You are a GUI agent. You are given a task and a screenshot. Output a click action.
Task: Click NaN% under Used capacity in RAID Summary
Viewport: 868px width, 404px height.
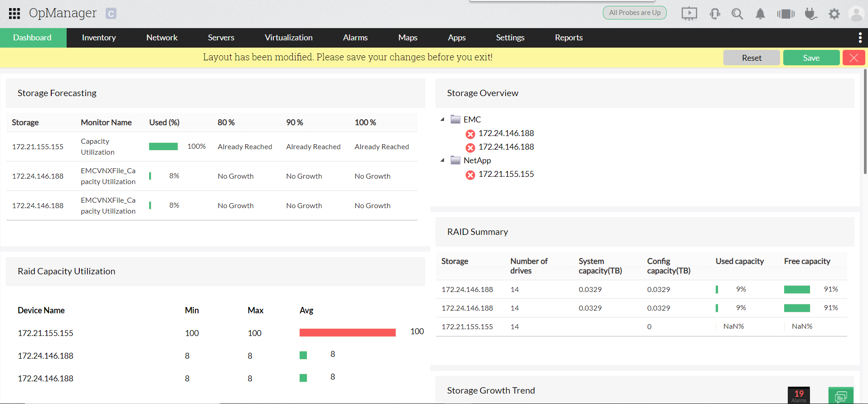pyautogui.click(x=733, y=326)
